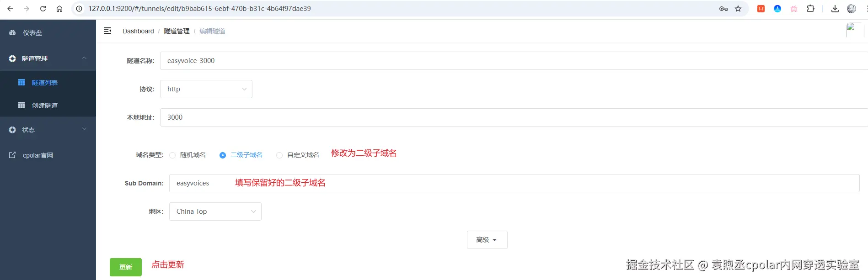868x280 pixels.
Task: Open the pink extension icon
Action: [x=794, y=9]
